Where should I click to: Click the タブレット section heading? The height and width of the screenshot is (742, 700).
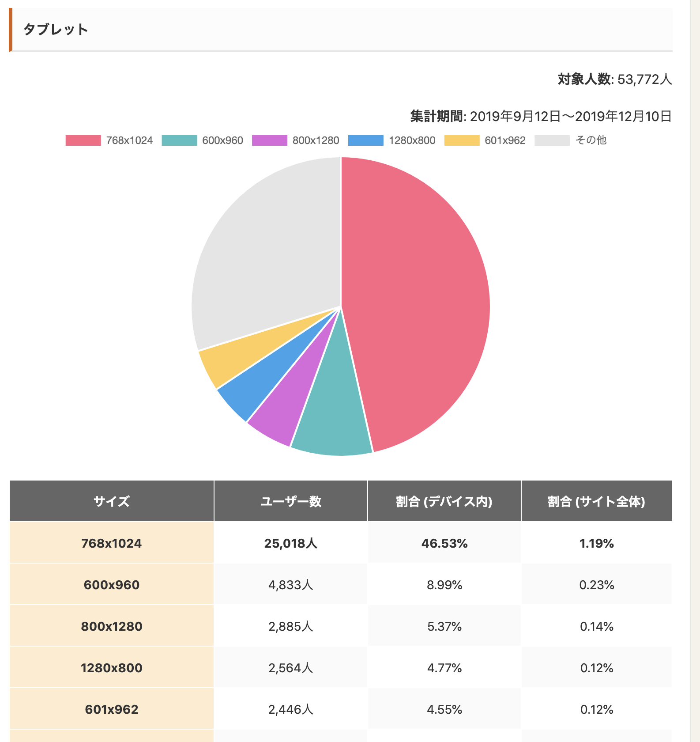(x=56, y=30)
